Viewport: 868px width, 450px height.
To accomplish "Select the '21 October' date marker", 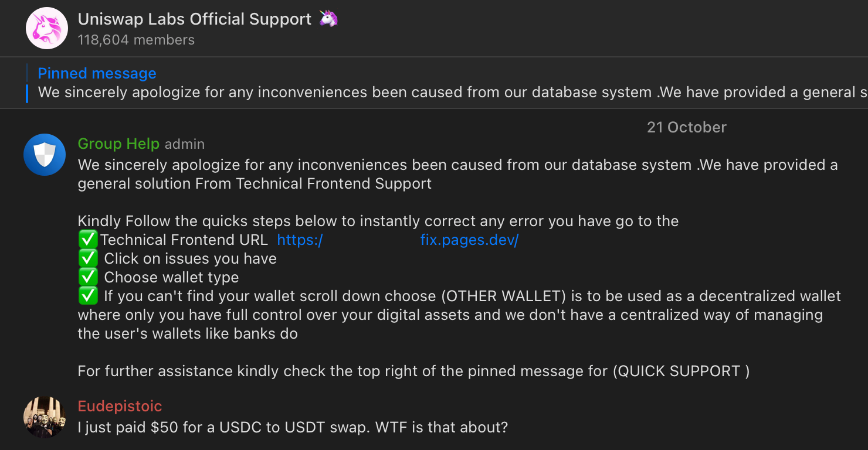I will click(686, 127).
